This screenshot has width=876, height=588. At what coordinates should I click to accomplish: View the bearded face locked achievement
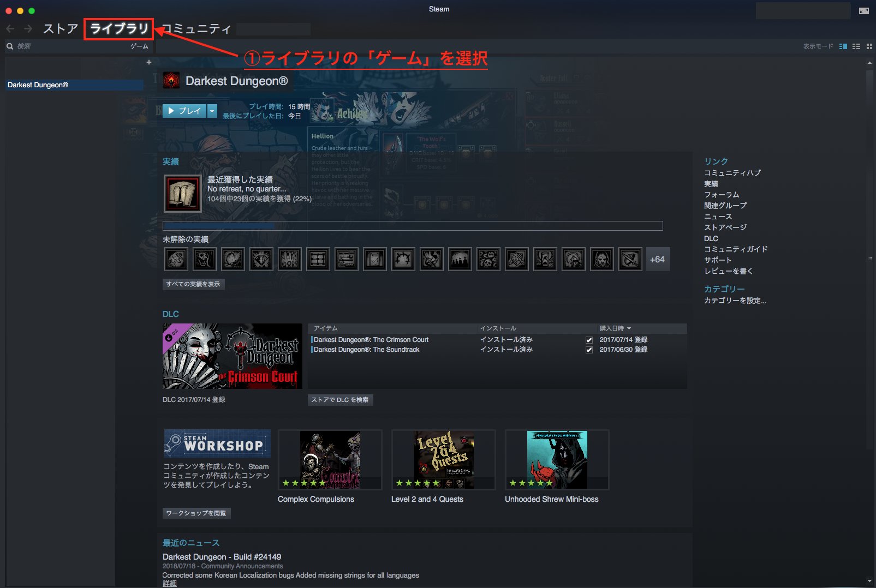[602, 259]
